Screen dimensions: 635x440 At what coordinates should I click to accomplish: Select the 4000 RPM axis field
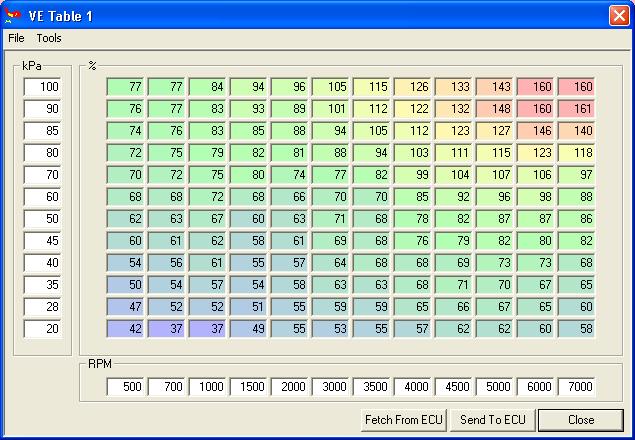412,387
